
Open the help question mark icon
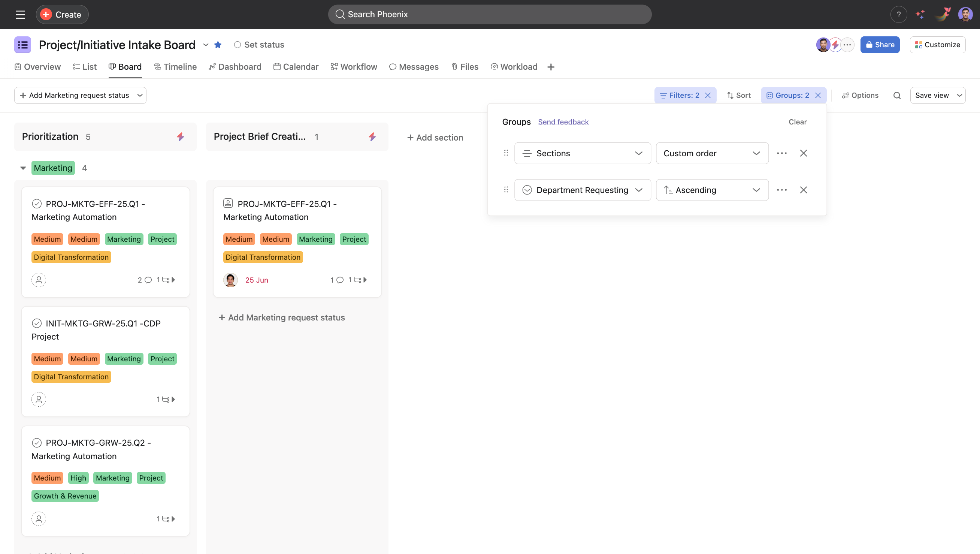coord(899,15)
